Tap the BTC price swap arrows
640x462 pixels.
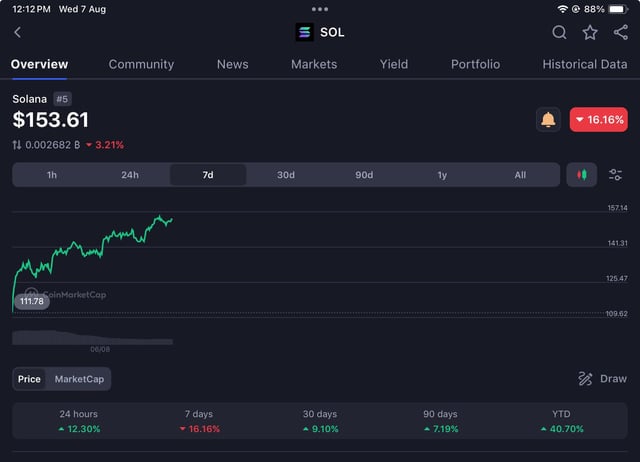[x=17, y=145]
